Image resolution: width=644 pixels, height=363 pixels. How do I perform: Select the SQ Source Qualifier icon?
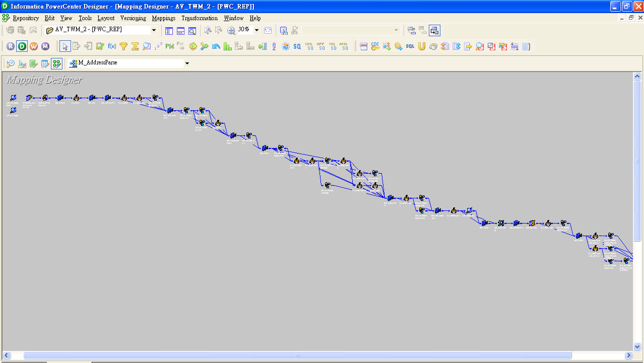pos(297,46)
